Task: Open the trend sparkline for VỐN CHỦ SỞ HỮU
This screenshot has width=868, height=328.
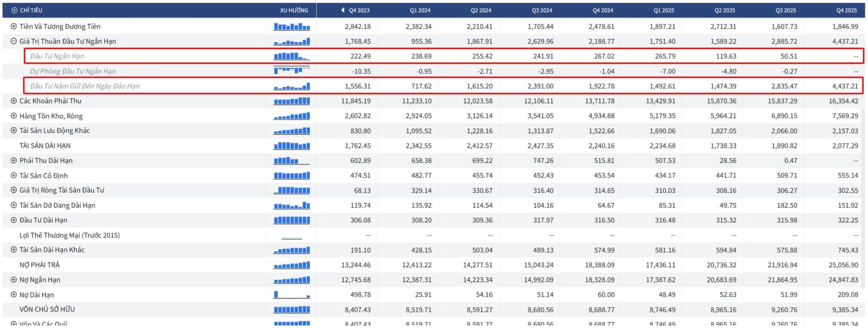Action: [292, 310]
